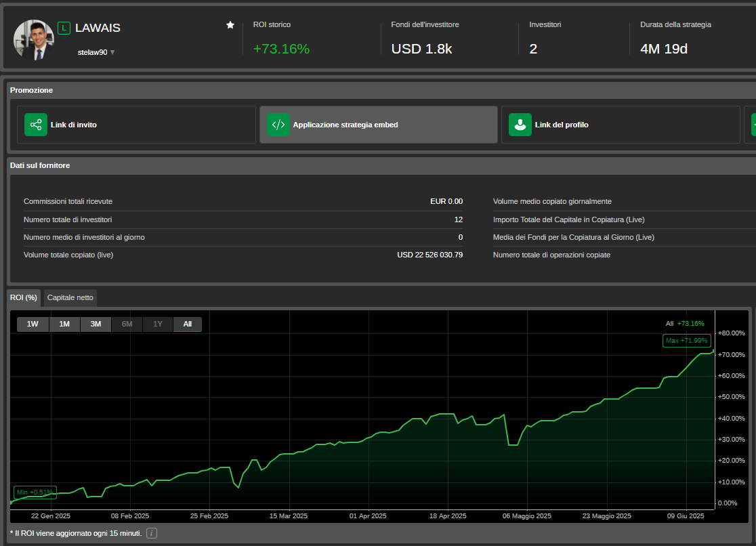The width and height of the screenshot is (756, 546).
Task: Select the ROI (%) tab
Action: (24, 297)
